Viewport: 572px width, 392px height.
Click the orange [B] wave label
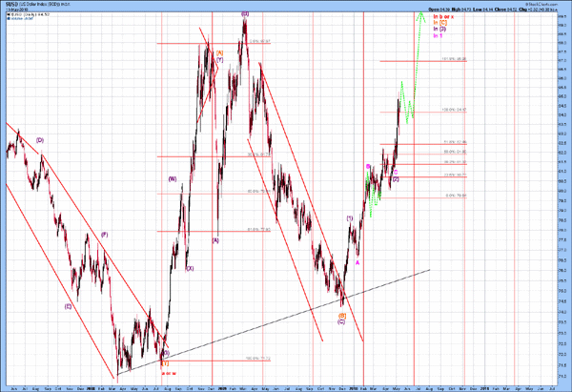(x=342, y=316)
